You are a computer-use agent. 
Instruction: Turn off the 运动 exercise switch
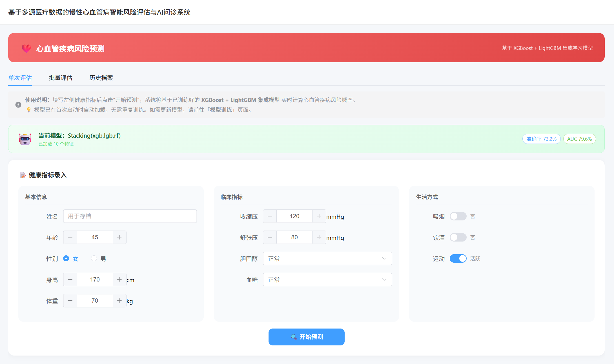pos(458,258)
